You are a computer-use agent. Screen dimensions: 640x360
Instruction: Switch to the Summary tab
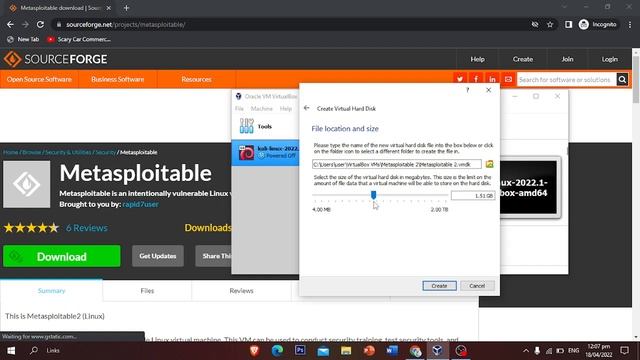click(51, 291)
